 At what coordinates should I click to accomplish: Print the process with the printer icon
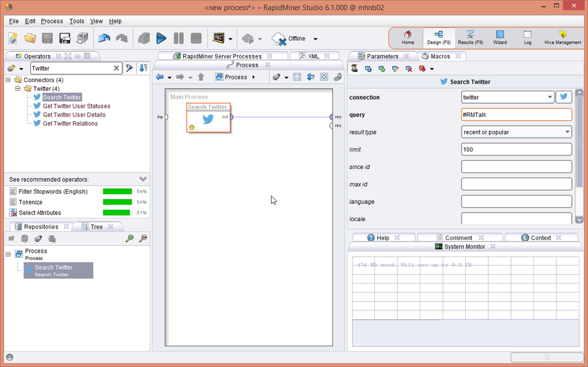[x=82, y=38]
